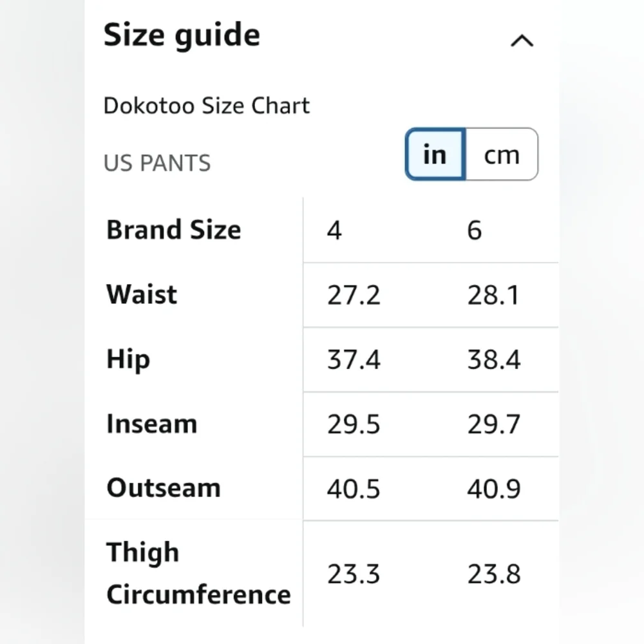Viewport: 644px width, 644px height.
Task: Click the 37.4 hip measurement
Action: pyautogui.click(x=354, y=360)
